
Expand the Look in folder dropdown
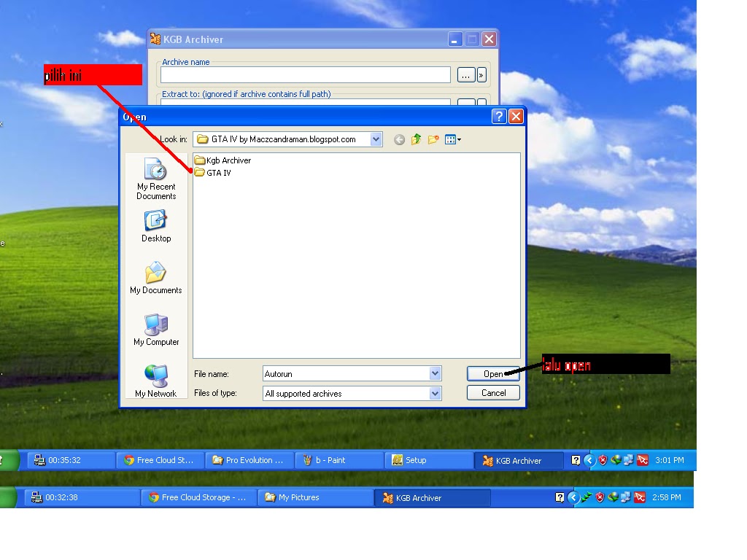click(x=376, y=139)
